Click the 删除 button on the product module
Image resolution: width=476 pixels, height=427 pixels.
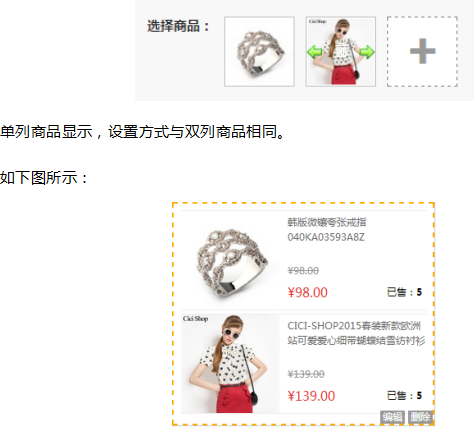(x=420, y=417)
